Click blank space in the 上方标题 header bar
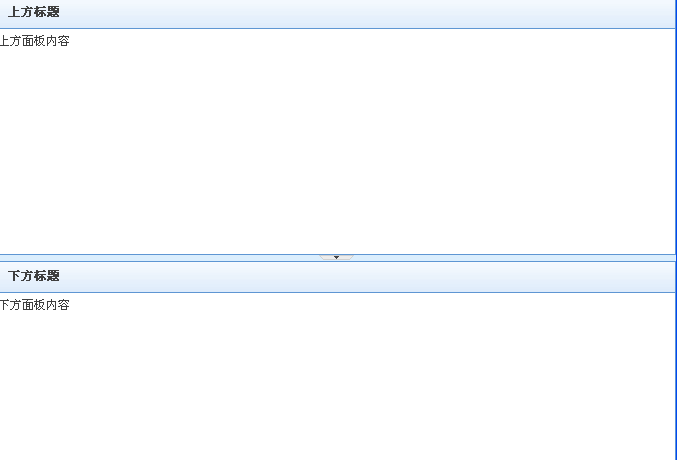Image resolution: width=677 pixels, height=460 pixels. (367, 13)
